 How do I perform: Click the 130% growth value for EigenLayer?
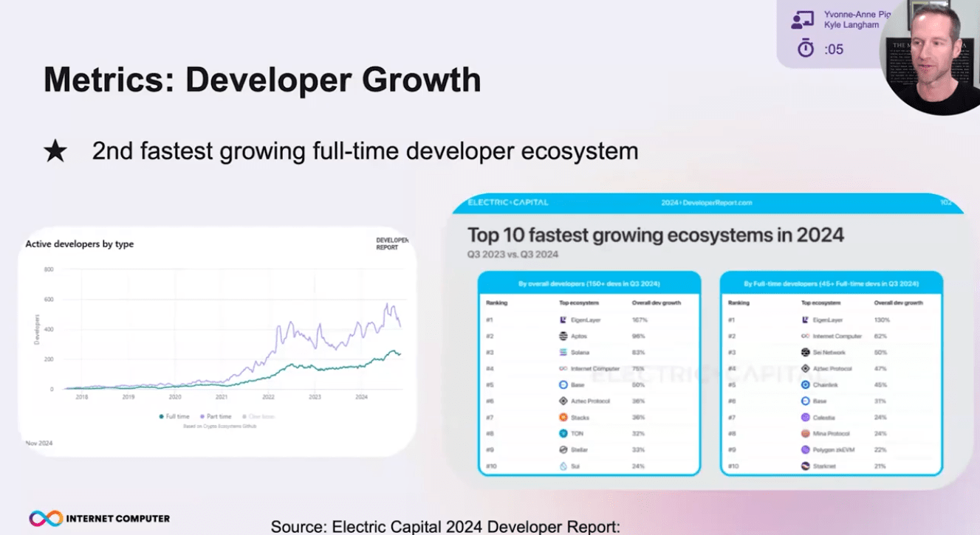[882, 320]
